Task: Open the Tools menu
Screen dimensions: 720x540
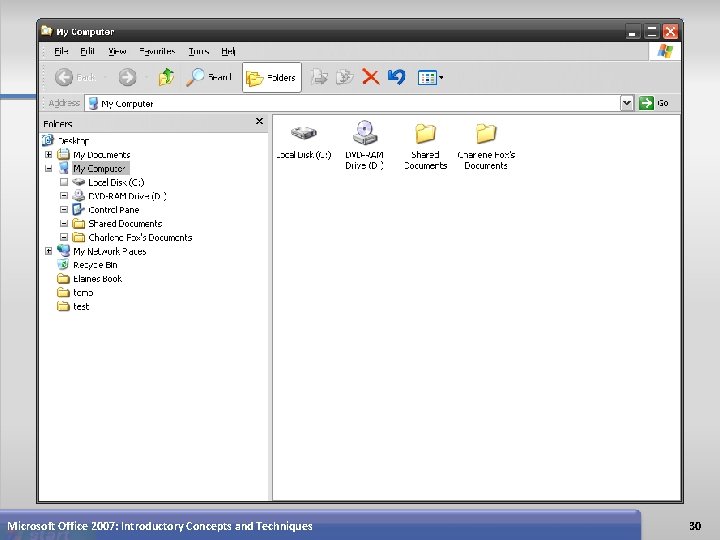Action: coord(198,51)
